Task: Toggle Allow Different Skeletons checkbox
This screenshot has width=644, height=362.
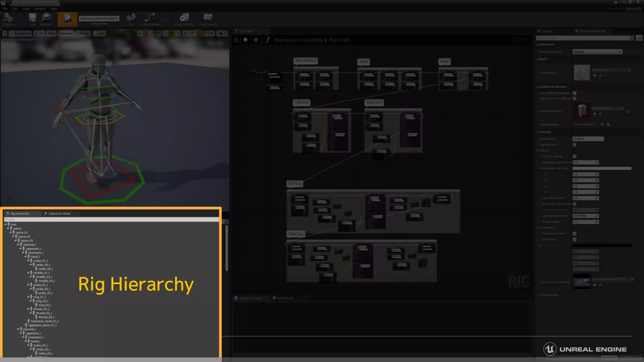Action: pyautogui.click(x=575, y=93)
